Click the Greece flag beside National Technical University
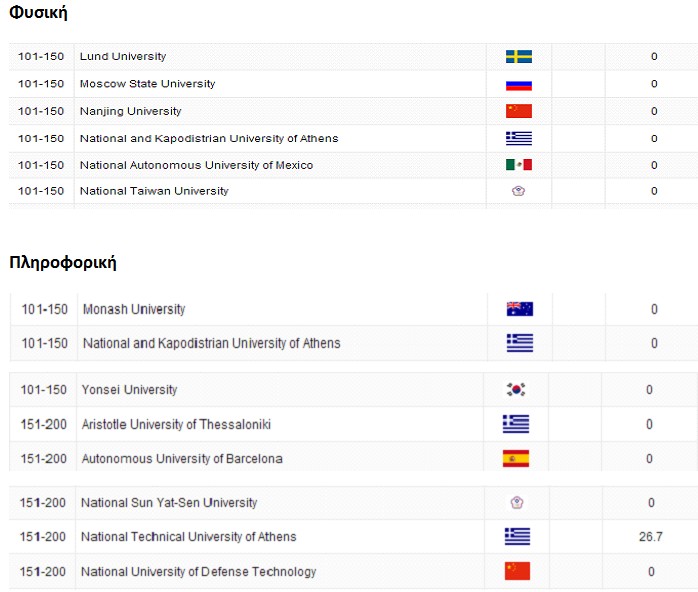This screenshot has width=698, height=592. click(x=517, y=536)
